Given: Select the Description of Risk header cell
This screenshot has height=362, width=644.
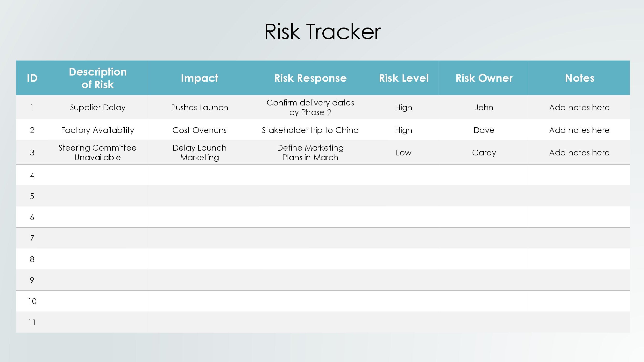Looking at the screenshot, I should coord(98,78).
